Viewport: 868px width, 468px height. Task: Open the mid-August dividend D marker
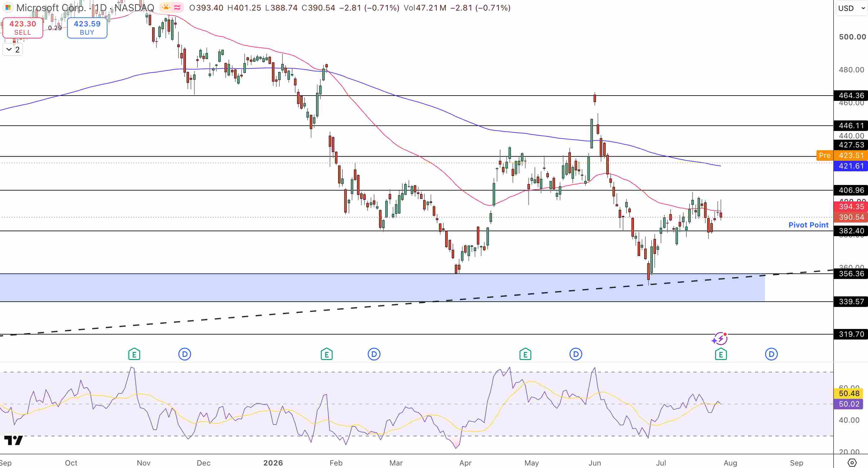[771, 354]
